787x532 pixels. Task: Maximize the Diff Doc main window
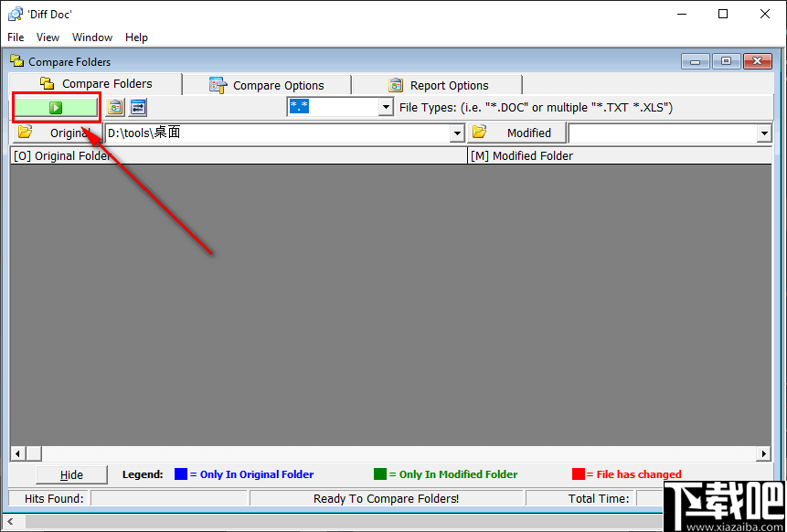coord(723,14)
